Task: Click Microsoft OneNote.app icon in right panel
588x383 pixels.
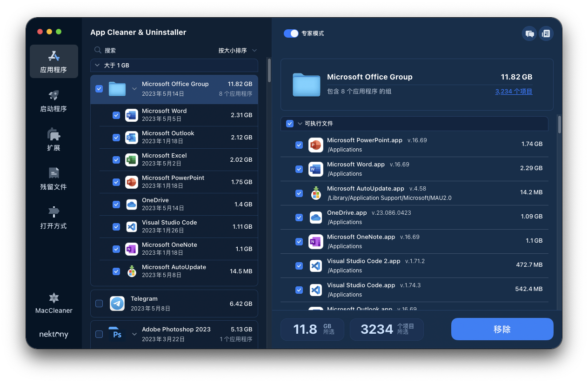Action: click(316, 242)
